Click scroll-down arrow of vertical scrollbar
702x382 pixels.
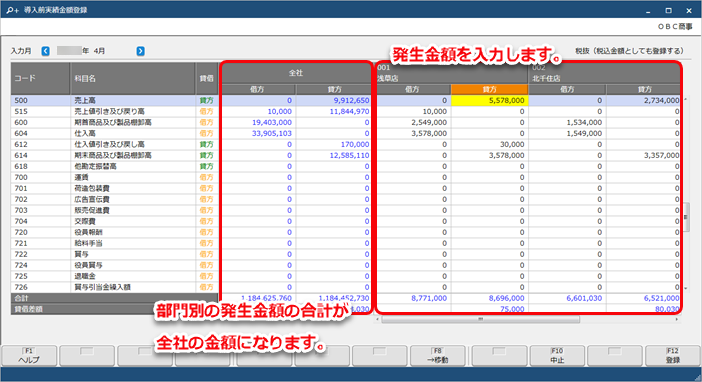click(686, 288)
